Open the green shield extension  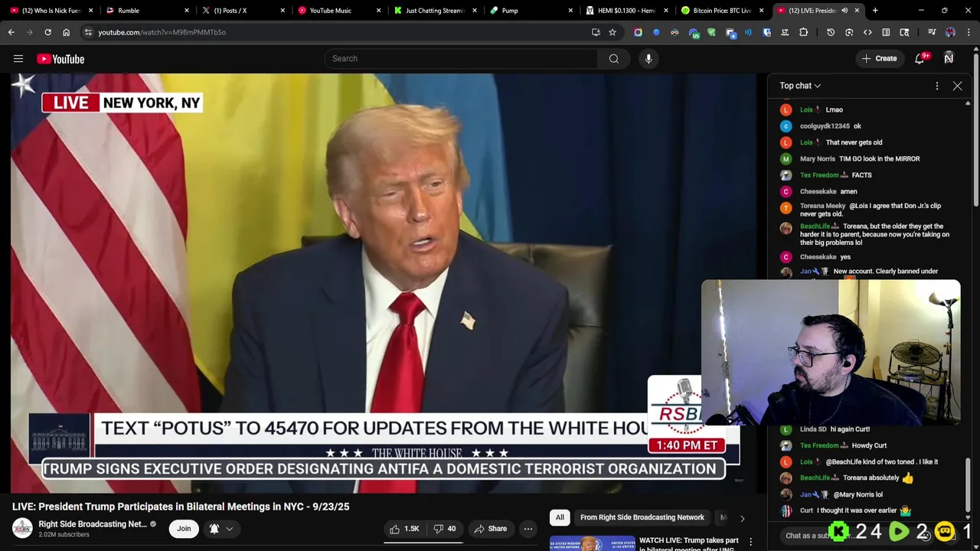[711, 32]
